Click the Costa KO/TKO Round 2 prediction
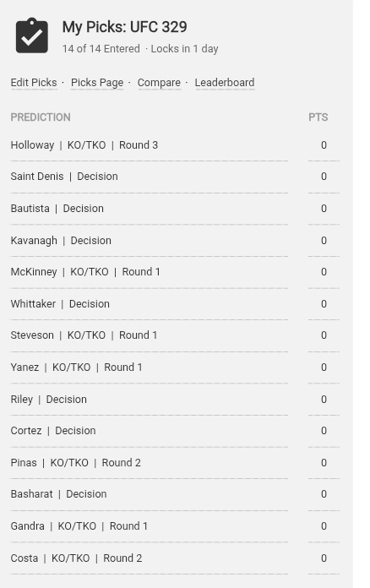 point(77,558)
